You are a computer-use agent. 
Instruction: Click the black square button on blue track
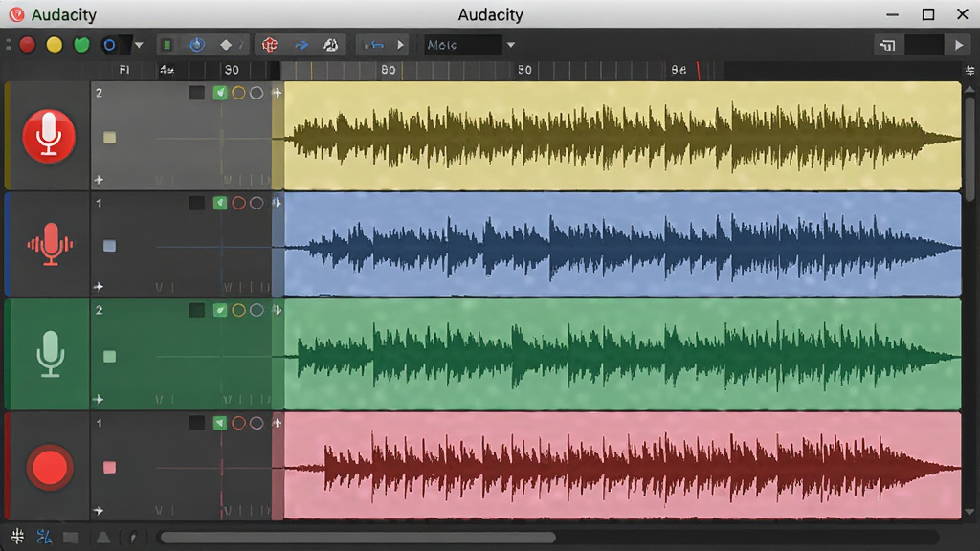[197, 203]
